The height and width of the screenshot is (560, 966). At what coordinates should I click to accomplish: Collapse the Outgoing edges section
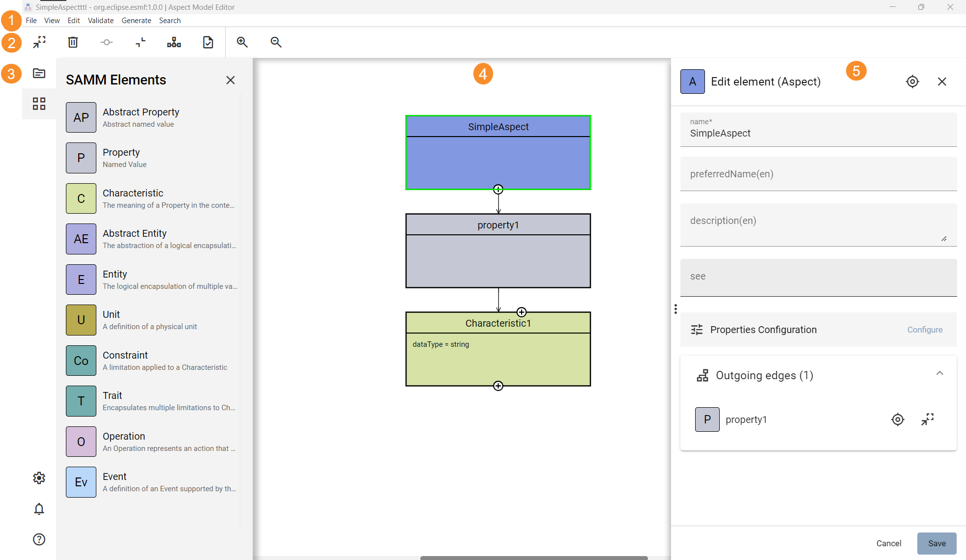tap(939, 374)
